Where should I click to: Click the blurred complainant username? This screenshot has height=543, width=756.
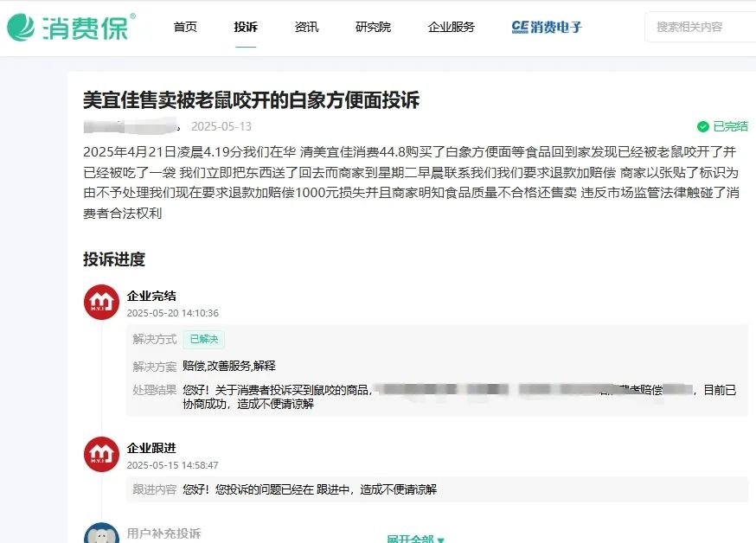point(131,126)
